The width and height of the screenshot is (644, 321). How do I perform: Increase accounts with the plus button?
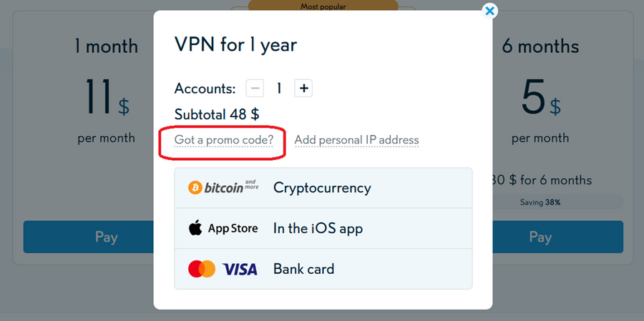click(x=303, y=89)
